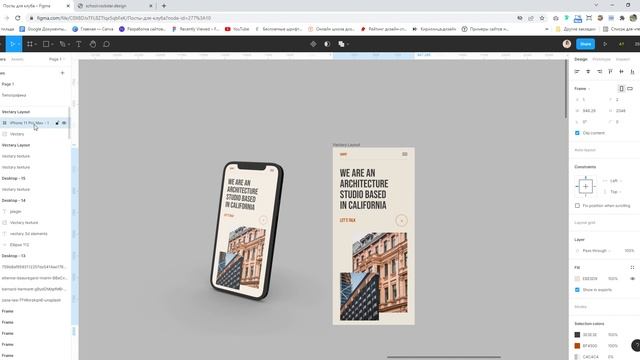Select the Hand tool

click(93, 44)
